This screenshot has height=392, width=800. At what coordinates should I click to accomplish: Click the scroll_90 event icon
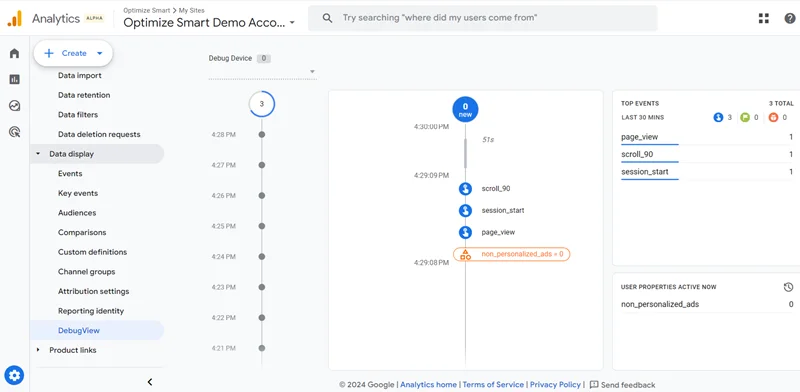pos(465,189)
